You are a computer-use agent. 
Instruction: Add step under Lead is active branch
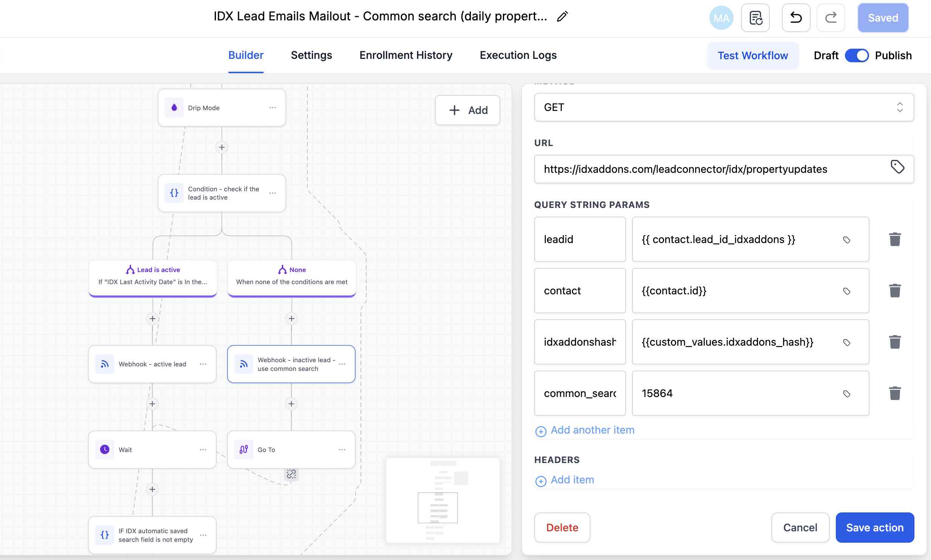coord(152,319)
